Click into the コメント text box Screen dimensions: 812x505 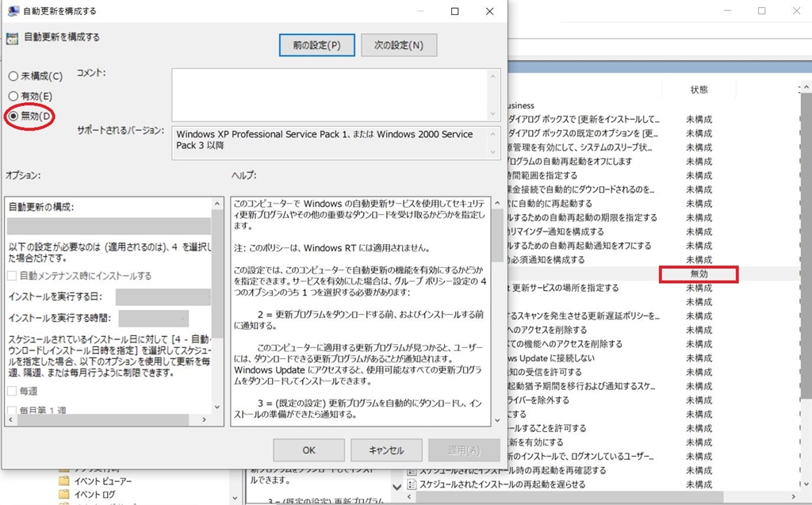[x=330, y=95]
